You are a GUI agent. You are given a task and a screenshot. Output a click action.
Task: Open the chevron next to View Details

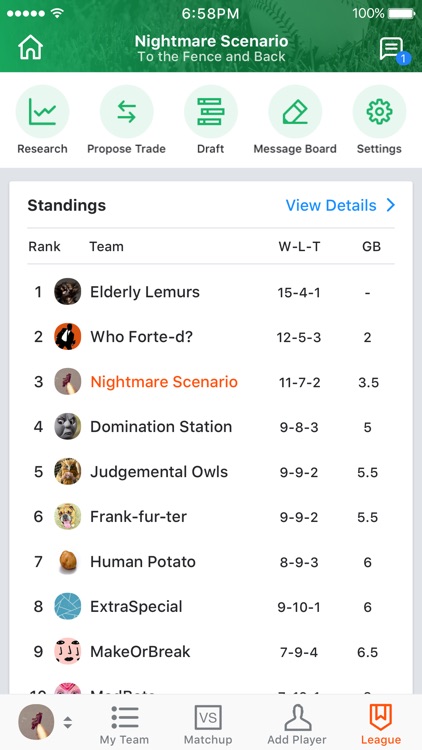tap(390, 205)
